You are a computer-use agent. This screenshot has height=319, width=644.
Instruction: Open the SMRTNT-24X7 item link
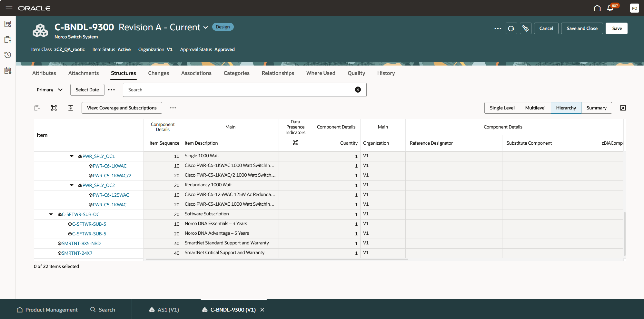tap(77, 253)
